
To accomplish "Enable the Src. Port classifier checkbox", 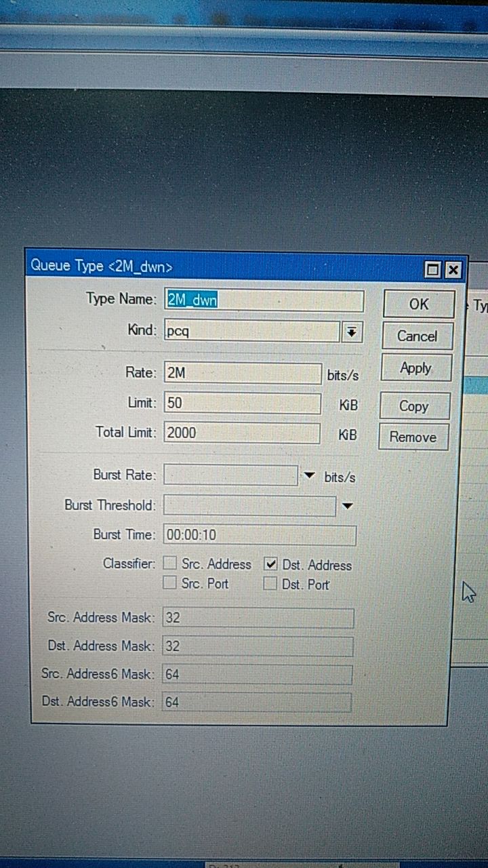I will click(170, 583).
